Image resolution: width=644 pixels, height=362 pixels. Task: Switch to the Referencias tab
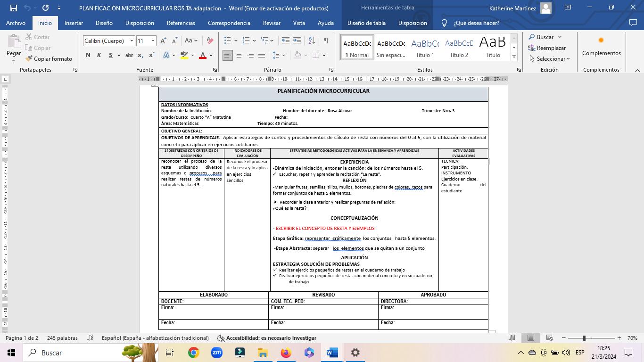181,23
